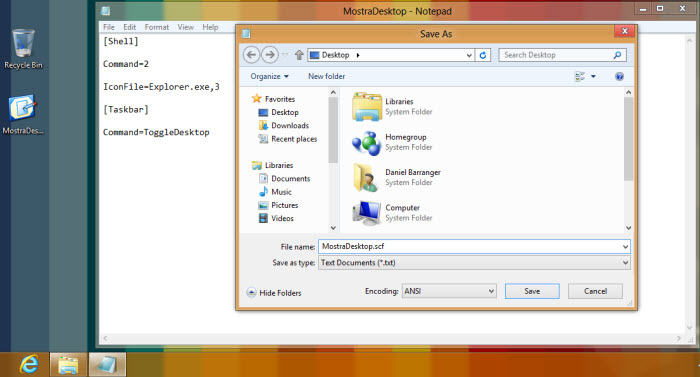Click the "Command=ToggleDesktop" line in Notepad
The height and width of the screenshot is (377, 700).
[x=156, y=132]
